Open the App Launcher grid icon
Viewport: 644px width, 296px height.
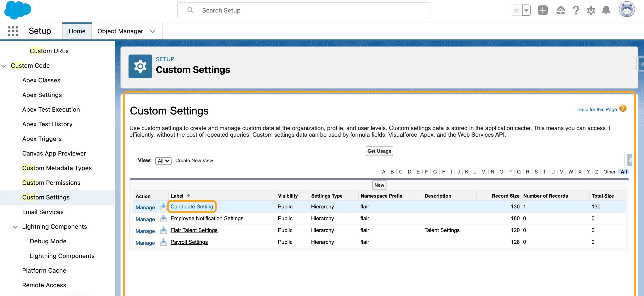[13, 31]
